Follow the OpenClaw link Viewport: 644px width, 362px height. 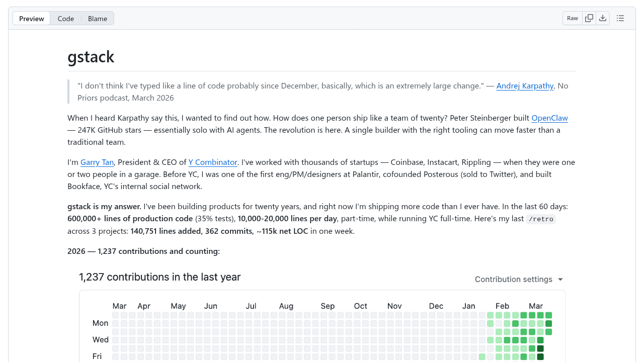[x=549, y=118]
